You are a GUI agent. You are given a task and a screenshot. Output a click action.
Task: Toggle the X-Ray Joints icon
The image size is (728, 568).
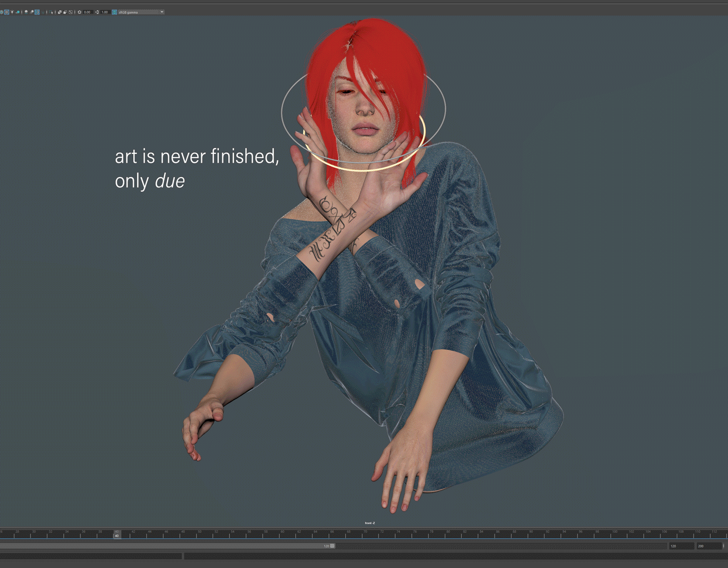point(71,12)
